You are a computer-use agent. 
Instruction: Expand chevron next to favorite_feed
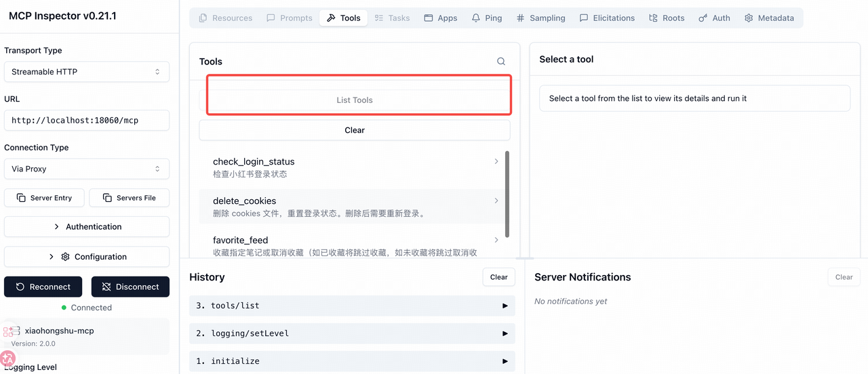tap(496, 240)
